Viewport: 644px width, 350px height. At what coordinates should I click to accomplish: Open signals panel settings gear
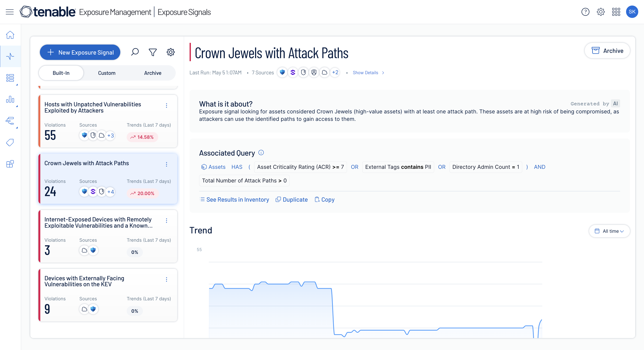tap(171, 52)
